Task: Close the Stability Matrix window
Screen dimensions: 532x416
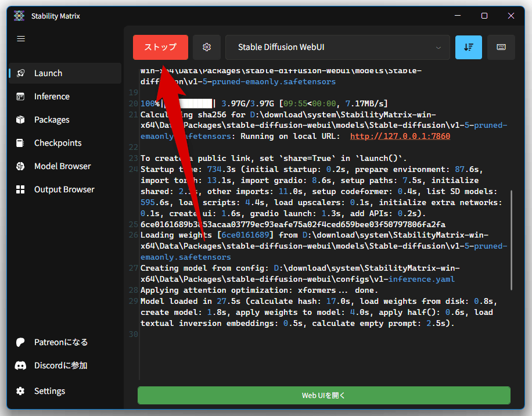Action: coord(511,16)
